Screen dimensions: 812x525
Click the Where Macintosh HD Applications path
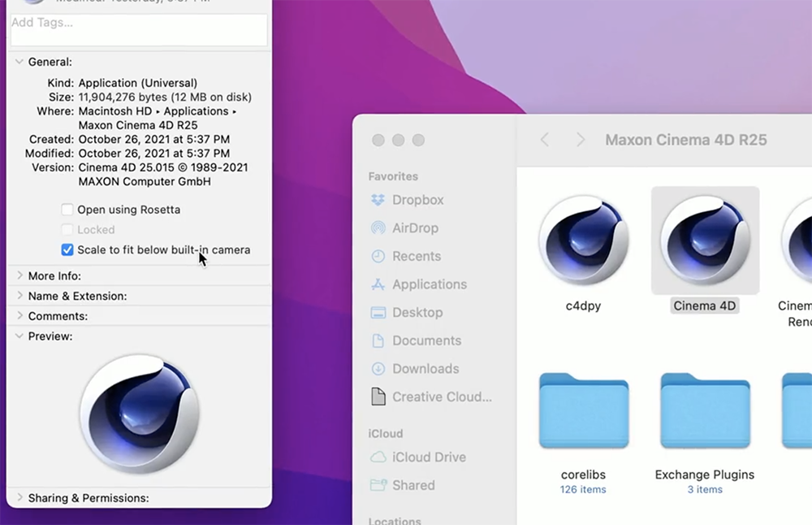coord(158,118)
